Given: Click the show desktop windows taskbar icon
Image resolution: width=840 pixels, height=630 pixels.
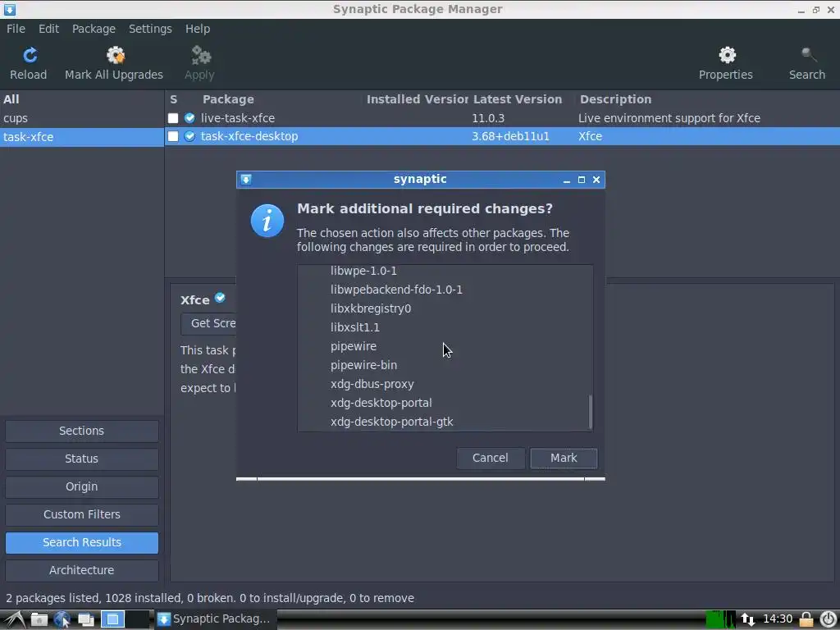Looking at the screenshot, I should [x=85, y=619].
